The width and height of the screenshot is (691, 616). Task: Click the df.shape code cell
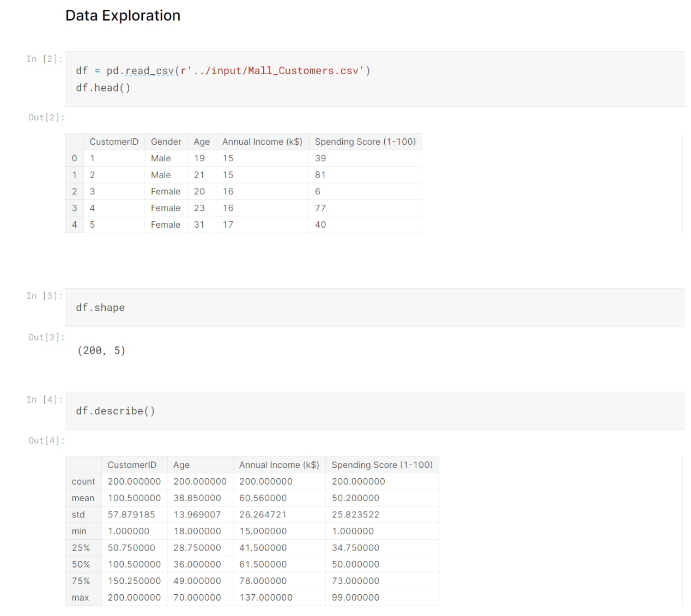click(100, 307)
